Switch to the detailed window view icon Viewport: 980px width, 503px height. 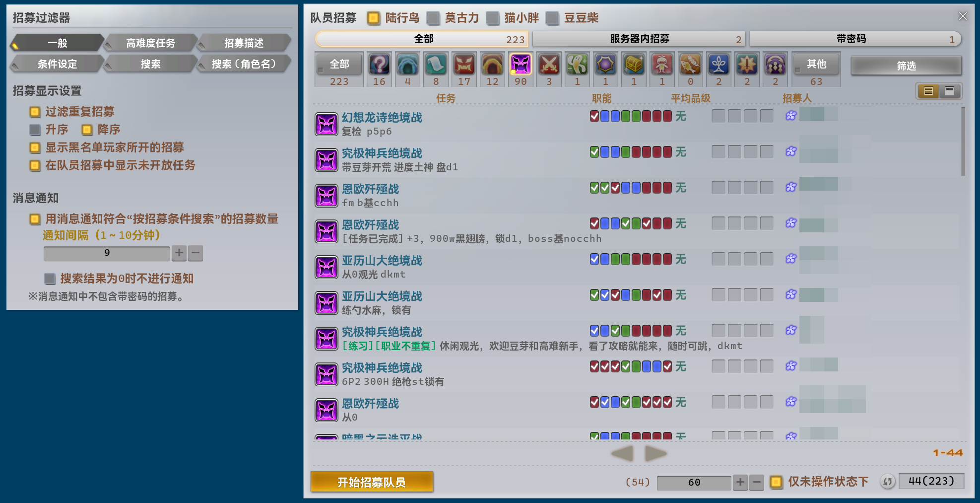pos(949,91)
